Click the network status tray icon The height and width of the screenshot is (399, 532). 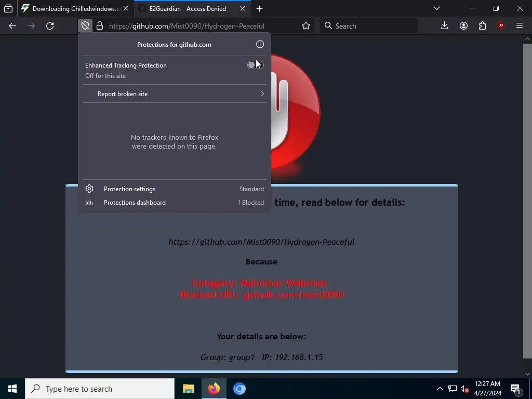click(x=453, y=389)
